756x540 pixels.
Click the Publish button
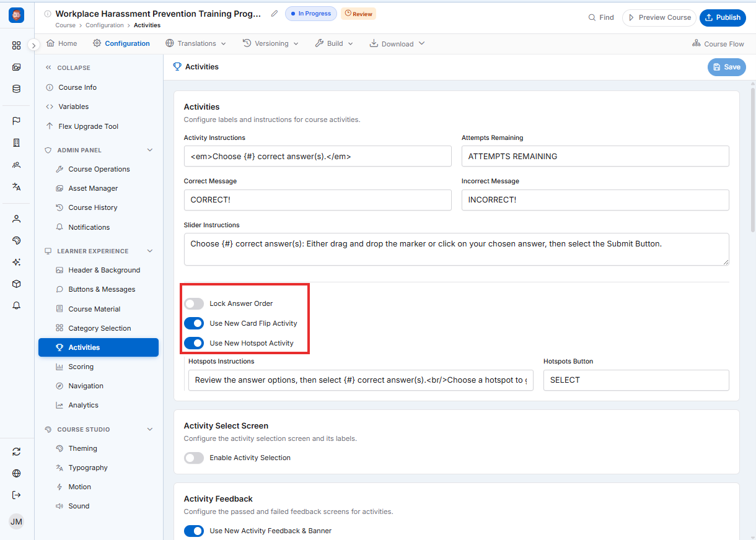723,17
